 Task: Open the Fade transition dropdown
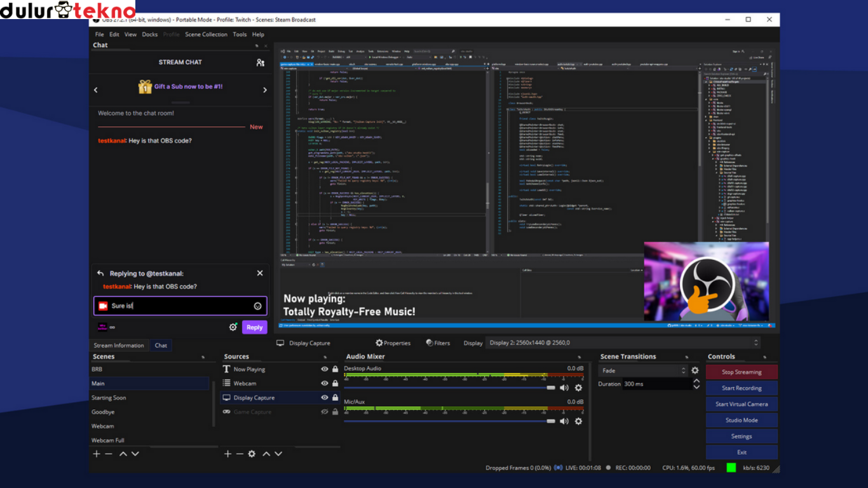tap(643, 370)
